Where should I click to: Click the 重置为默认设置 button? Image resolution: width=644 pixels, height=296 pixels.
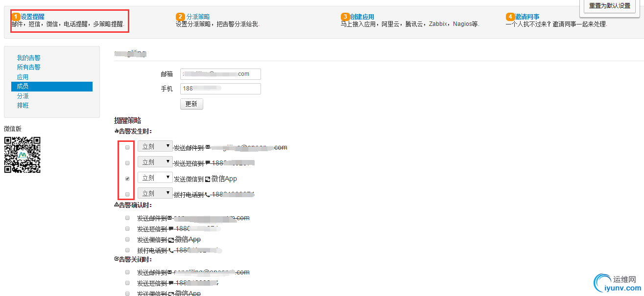[609, 5]
